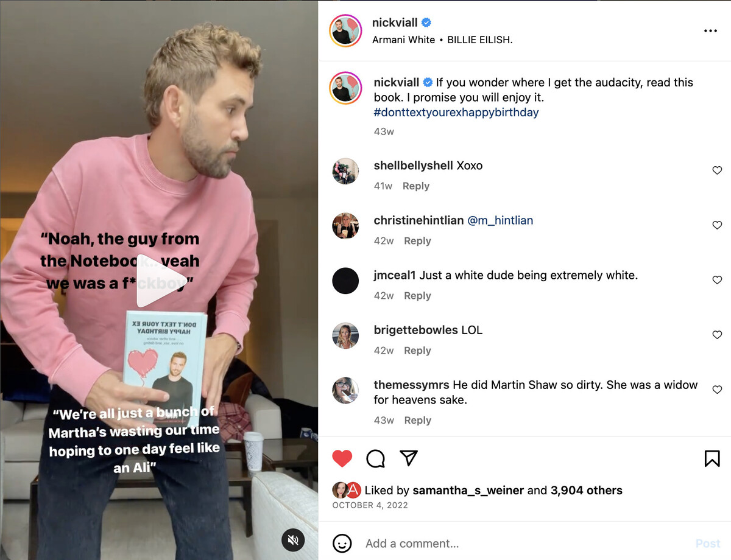
Task: Open the comment bubble icon
Action: point(376,458)
